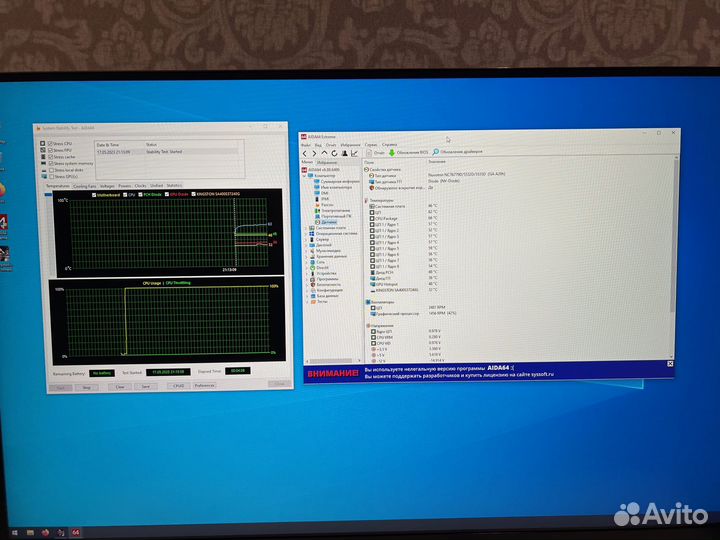Go forward using the AIDA64 forward arrow

coord(315,153)
